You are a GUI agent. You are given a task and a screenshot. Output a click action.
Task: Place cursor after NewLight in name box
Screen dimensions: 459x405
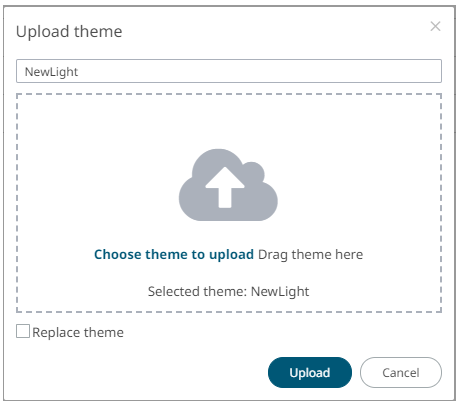pos(80,71)
